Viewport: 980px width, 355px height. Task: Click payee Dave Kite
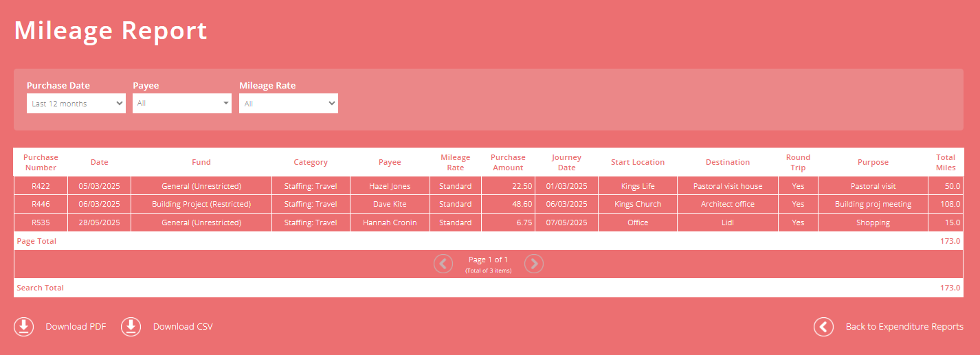(x=390, y=205)
